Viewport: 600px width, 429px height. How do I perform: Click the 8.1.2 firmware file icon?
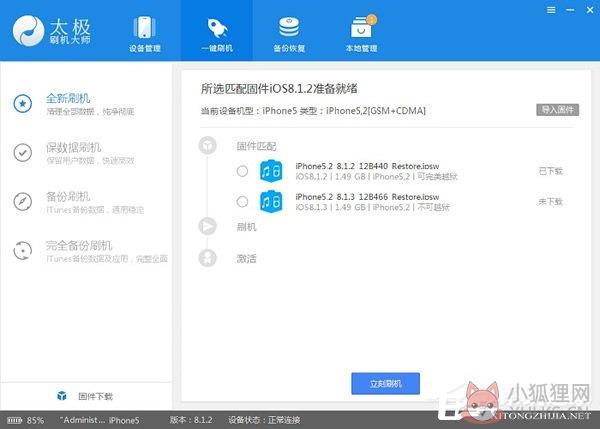(271, 171)
